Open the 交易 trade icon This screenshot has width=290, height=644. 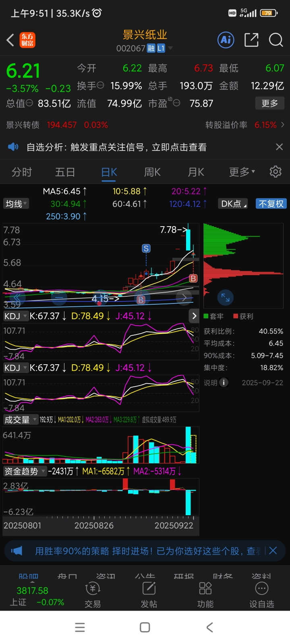point(93,595)
